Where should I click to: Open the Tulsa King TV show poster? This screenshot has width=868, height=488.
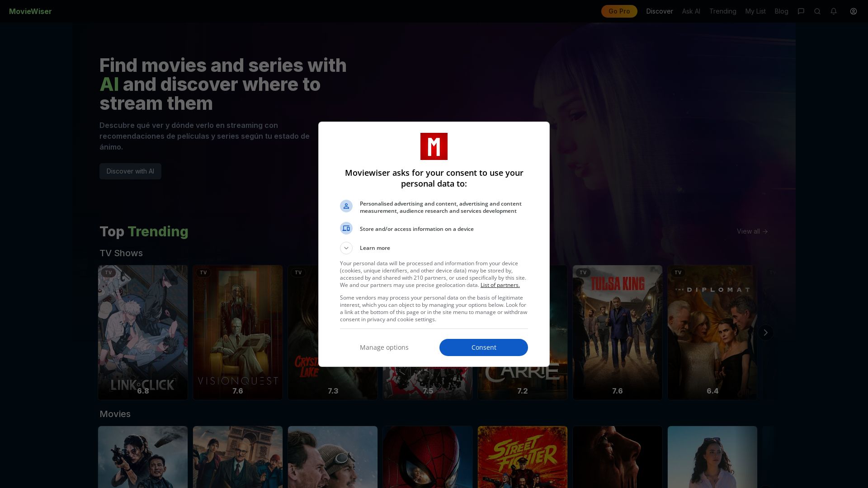[618, 333]
